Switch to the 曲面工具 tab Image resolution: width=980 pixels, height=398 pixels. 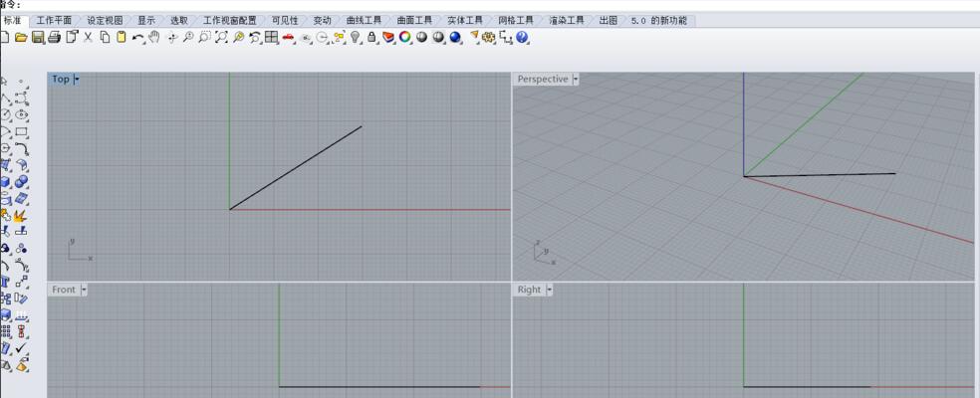tap(414, 21)
